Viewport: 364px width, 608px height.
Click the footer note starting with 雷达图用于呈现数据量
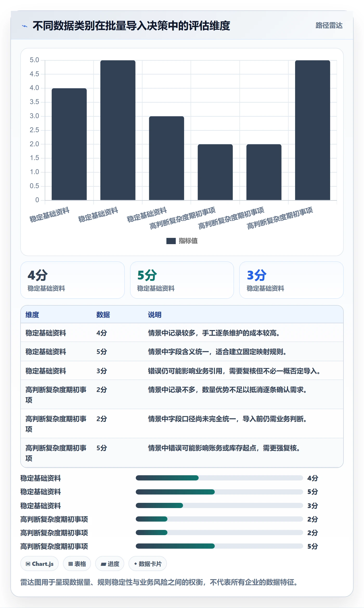(160, 582)
